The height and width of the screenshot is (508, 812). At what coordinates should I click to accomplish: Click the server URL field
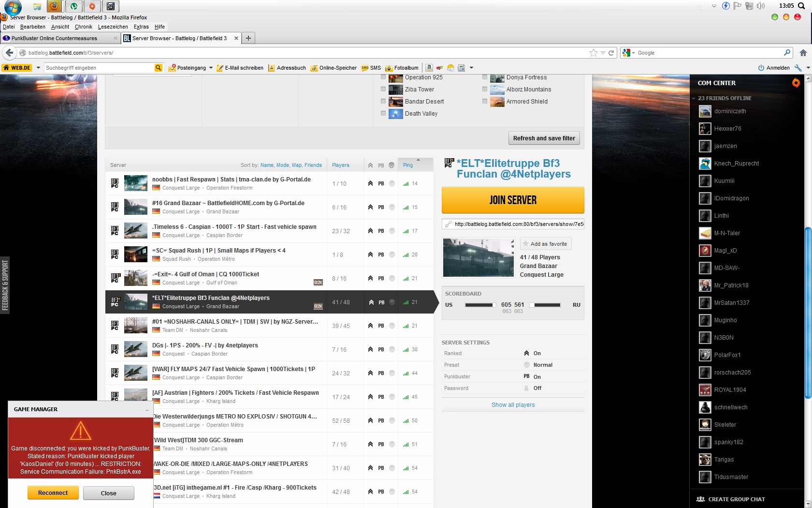point(513,224)
